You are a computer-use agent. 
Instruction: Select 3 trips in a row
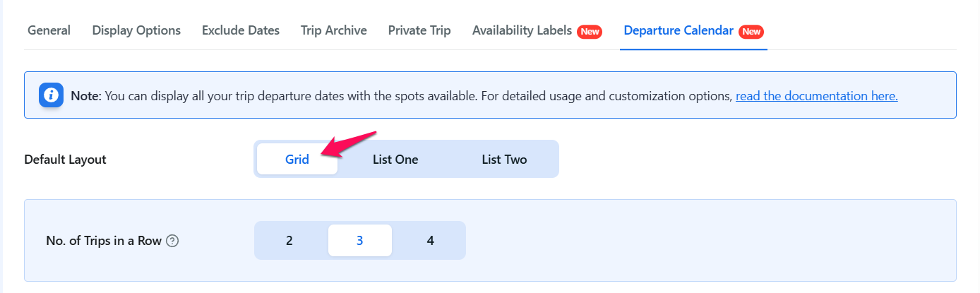click(359, 241)
